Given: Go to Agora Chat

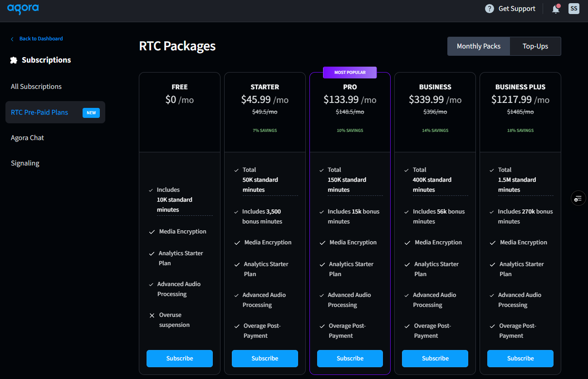Looking at the screenshot, I should click(27, 138).
